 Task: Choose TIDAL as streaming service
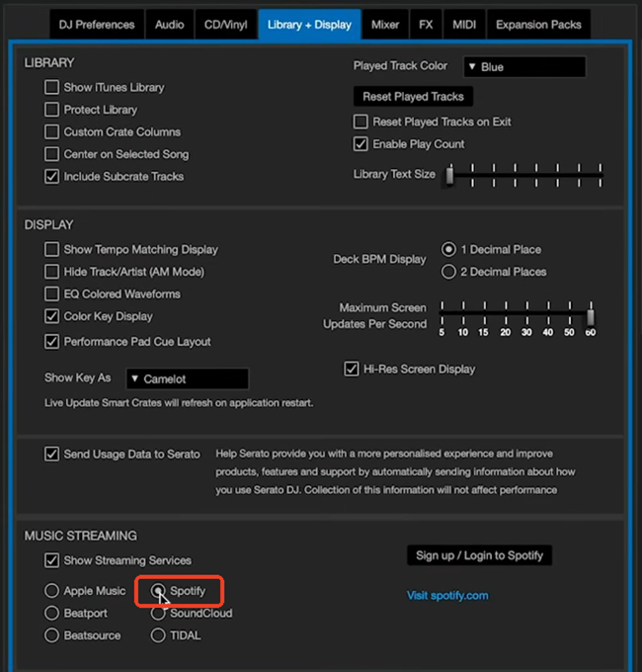coord(158,635)
